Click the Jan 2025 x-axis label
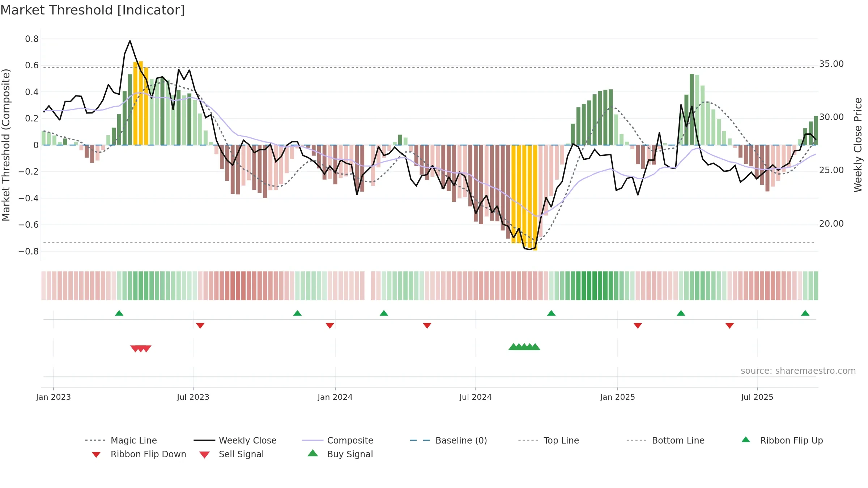The width and height of the screenshot is (868, 488). coord(617,397)
